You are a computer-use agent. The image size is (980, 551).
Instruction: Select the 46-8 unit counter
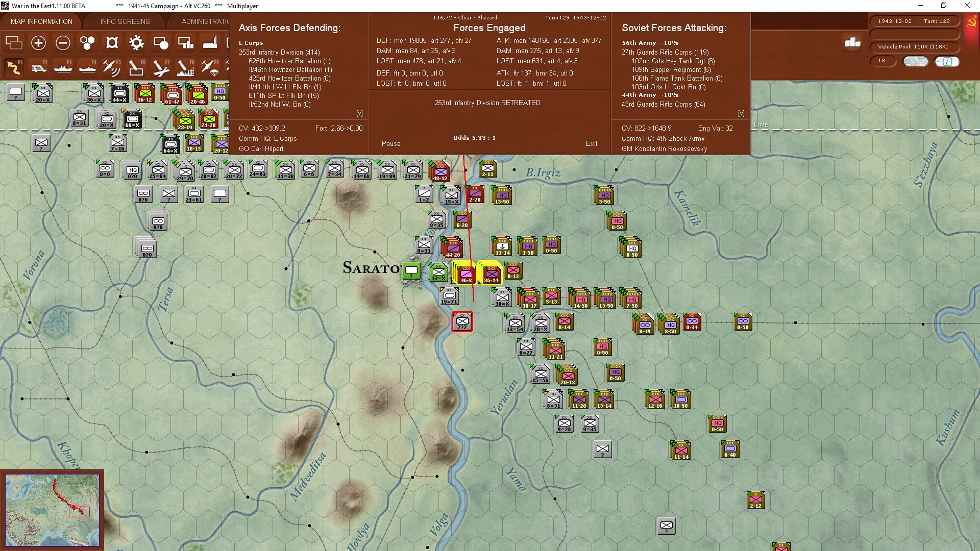point(465,273)
